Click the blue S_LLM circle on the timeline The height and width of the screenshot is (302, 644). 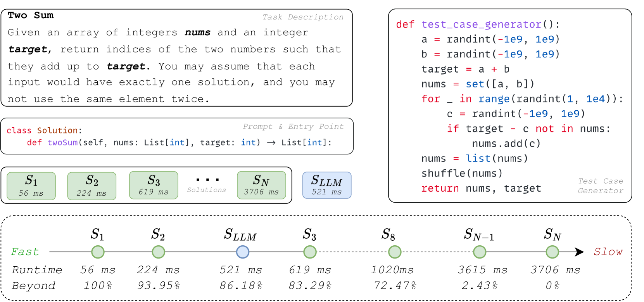point(243,252)
